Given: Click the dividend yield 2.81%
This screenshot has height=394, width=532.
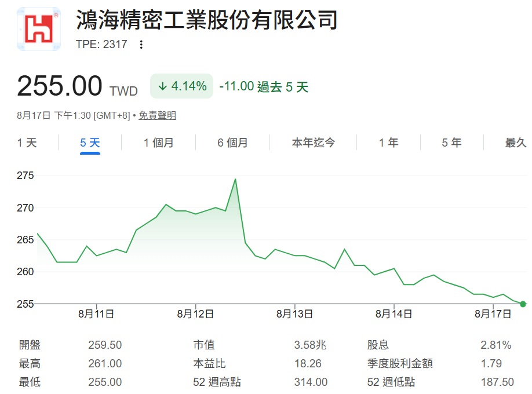Looking at the screenshot, I should coord(495,345).
